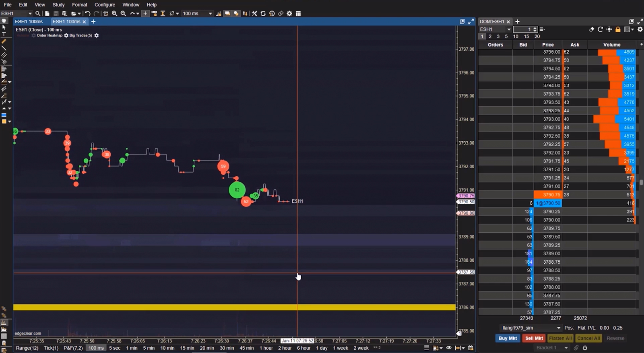The height and width of the screenshot is (353, 644).
Task: Click the new document icon in the toolbar
Action: coord(47,13)
